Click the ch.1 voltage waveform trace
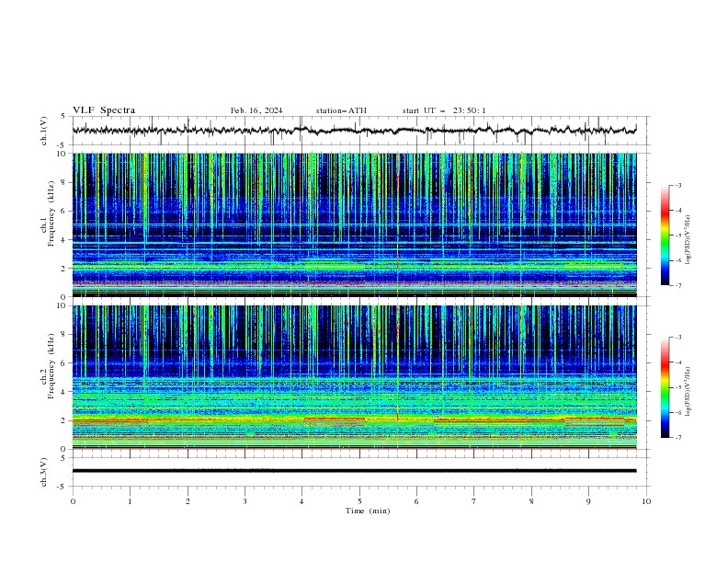Image resolution: width=728 pixels, height=563 pixels. point(354,131)
